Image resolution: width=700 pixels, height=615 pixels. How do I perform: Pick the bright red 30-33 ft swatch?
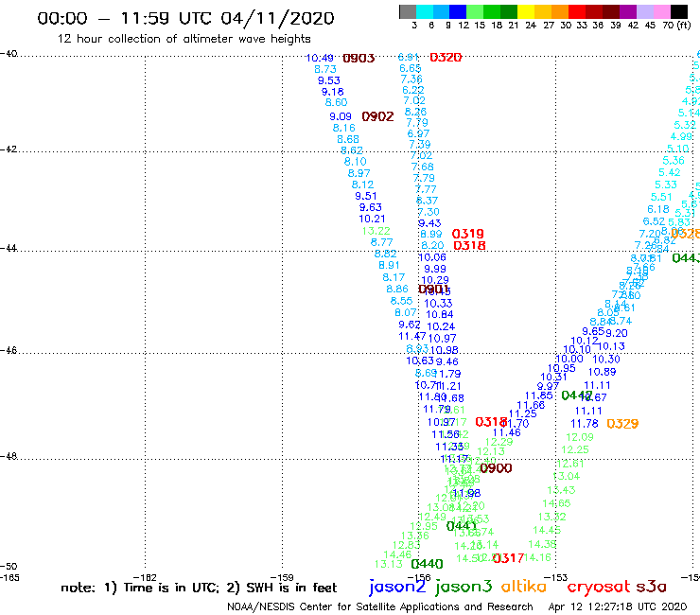(x=577, y=11)
